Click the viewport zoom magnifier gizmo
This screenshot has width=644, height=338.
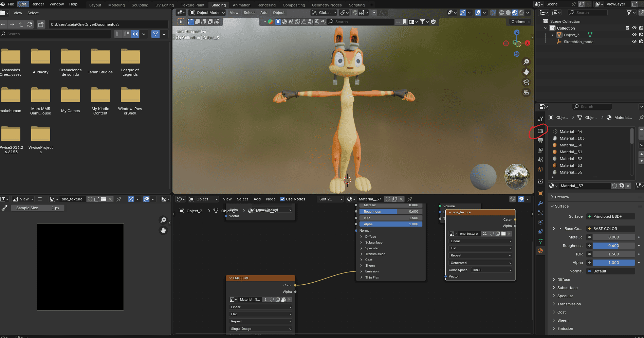(526, 62)
